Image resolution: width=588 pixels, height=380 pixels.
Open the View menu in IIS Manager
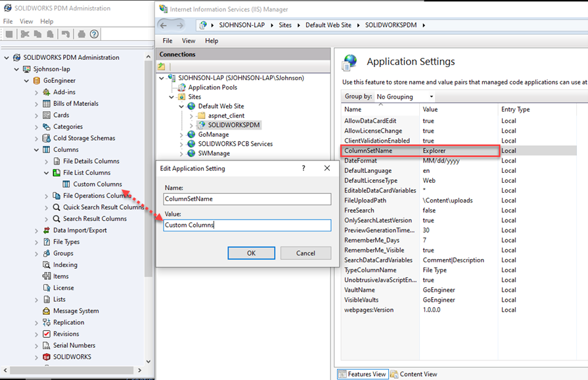point(189,41)
